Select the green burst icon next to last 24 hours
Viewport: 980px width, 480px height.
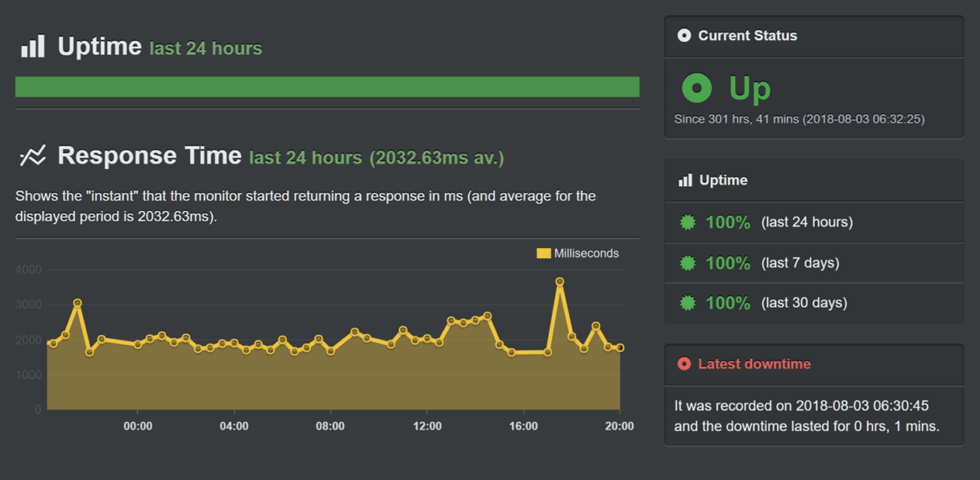tap(688, 221)
